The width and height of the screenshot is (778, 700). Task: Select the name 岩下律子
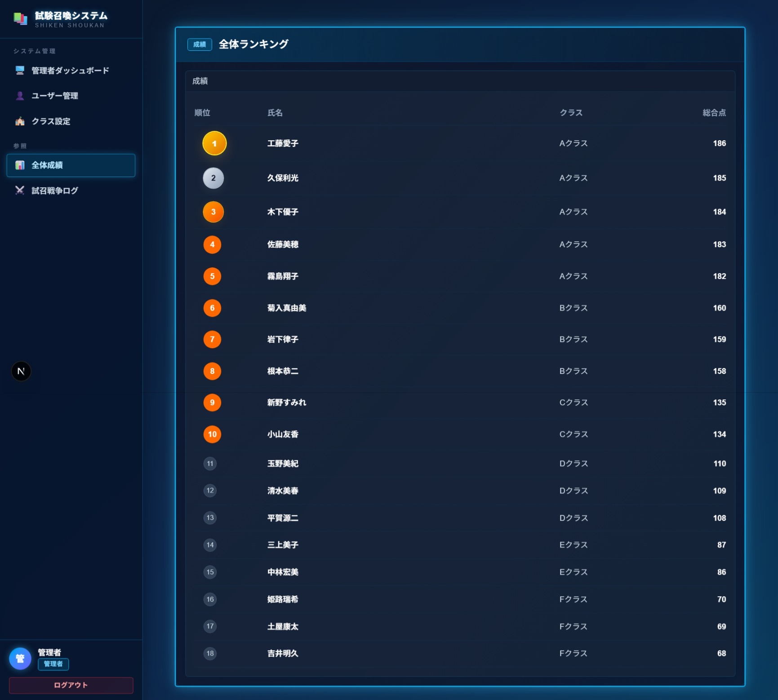click(x=283, y=339)
